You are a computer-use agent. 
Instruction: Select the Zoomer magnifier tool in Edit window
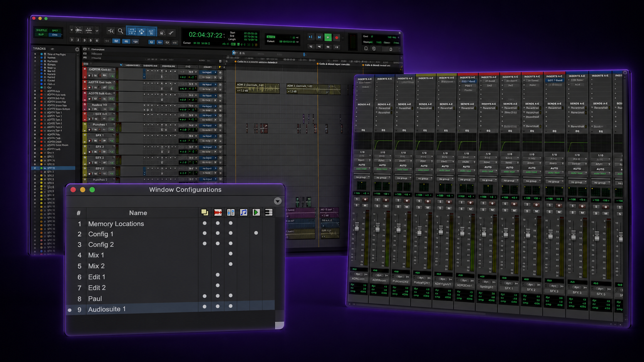(121, 31)
